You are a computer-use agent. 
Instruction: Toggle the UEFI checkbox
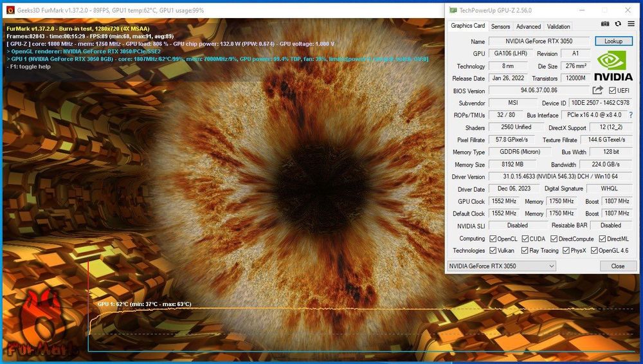(612, 90)
